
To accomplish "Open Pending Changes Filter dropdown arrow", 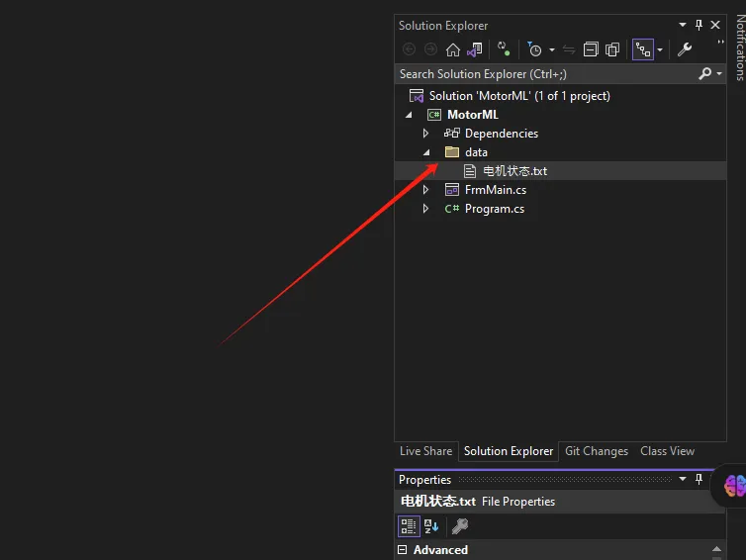I will pos(551,50).
